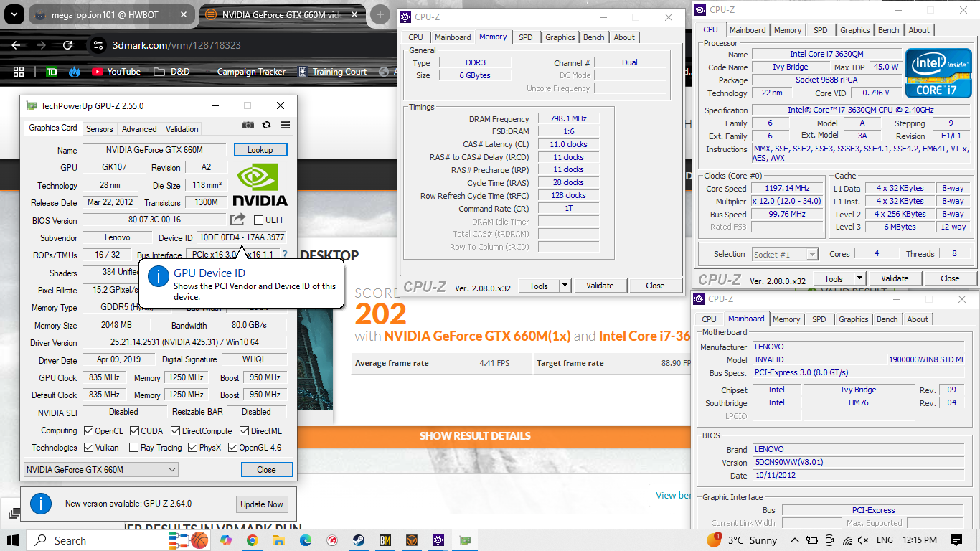
Task: Click Validate in CPU-Z CPU window
Action: pyautogui.click(x=895, y=278)
